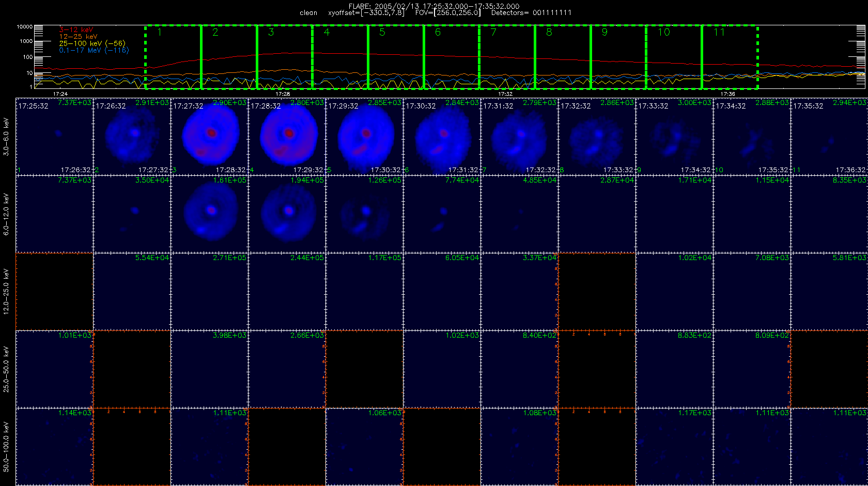The height and width of the screenshot is (486, 868).
Task: Open the 3.0-6.0 keV image starting 17:29:32
Action: [x=365, y=136]
